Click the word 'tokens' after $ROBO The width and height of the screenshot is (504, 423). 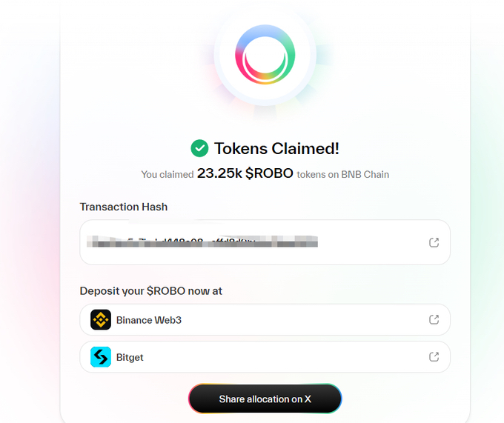point(310,175)
